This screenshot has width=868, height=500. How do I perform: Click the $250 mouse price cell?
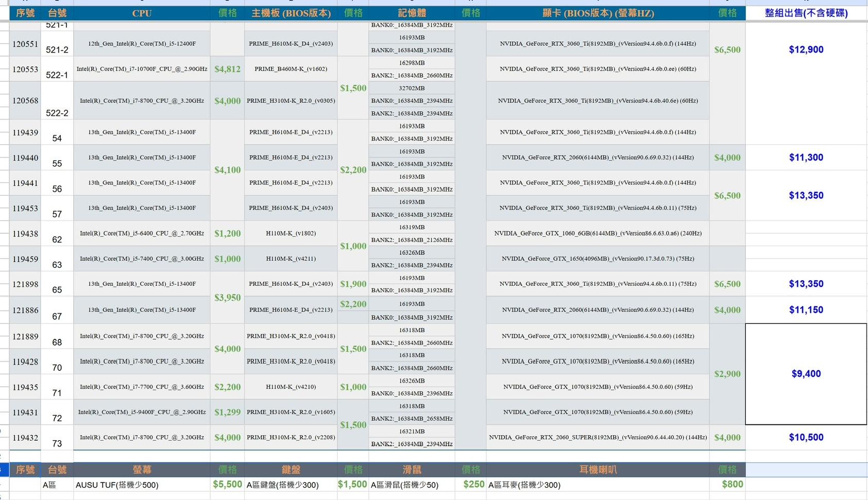[471, 485]
